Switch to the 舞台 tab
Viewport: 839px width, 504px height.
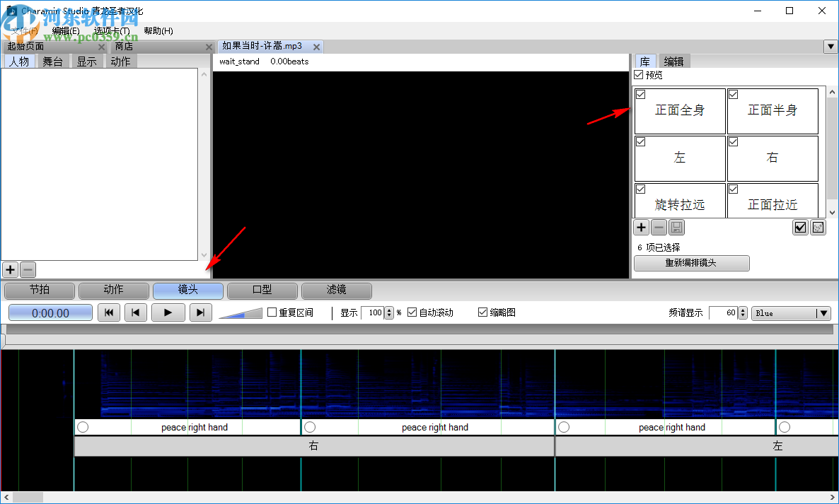[x=52, y=61]
